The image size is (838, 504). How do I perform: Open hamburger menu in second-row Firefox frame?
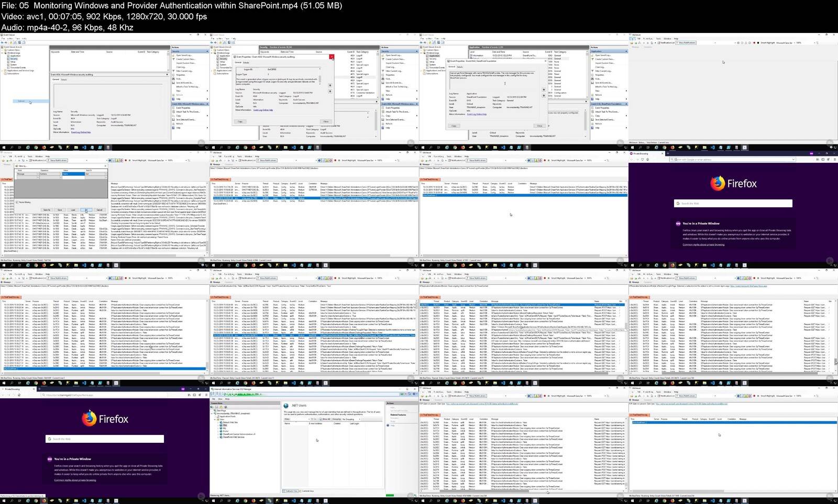(x=834, y=160)
